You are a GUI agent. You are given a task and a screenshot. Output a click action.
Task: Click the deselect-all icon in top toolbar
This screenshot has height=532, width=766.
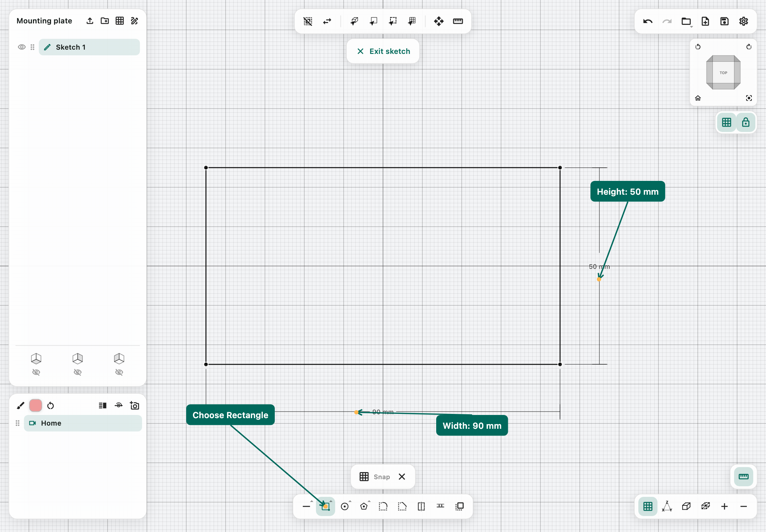[x=308, y=21]
